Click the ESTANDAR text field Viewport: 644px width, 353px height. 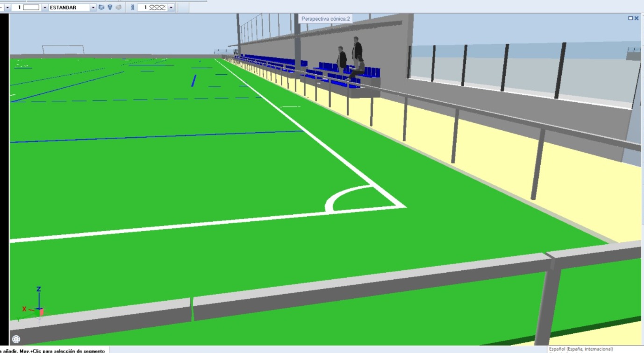pyautogui.click(x=69, y=7)
